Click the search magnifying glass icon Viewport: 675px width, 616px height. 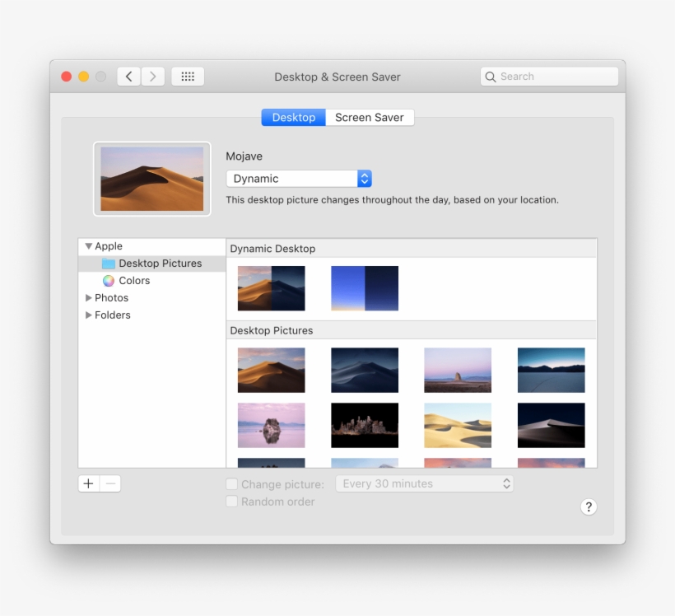click(491, 76)
